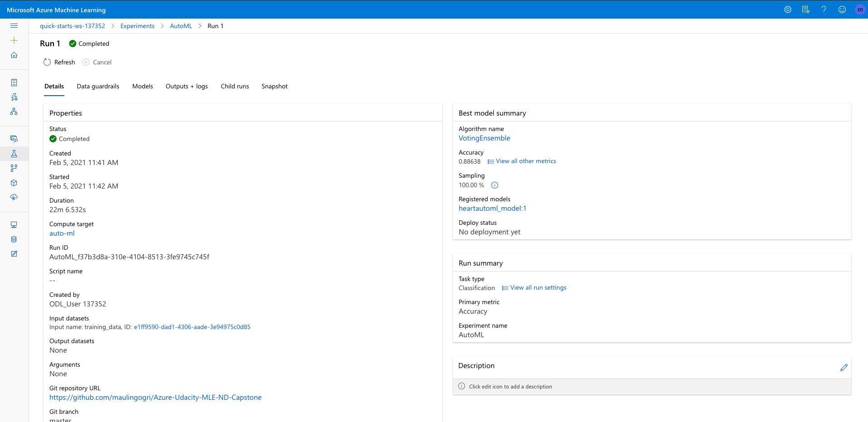Open the Models tab
Screen dimensions: 868x422
tap(143, 86)
